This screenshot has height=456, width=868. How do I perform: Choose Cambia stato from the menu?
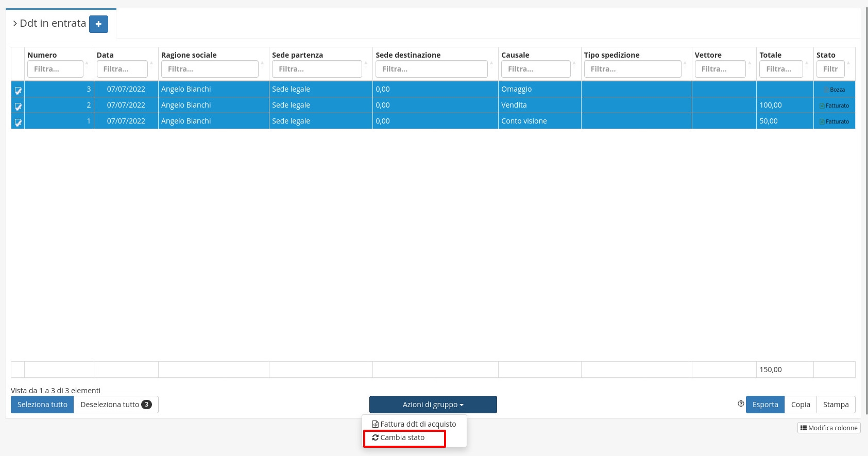point(402,437)
